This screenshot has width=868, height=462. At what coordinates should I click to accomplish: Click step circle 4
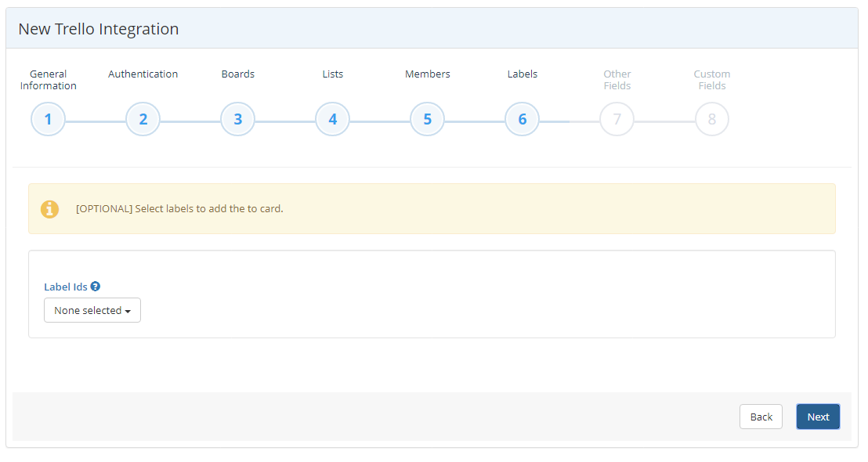(x=332, y=118)
